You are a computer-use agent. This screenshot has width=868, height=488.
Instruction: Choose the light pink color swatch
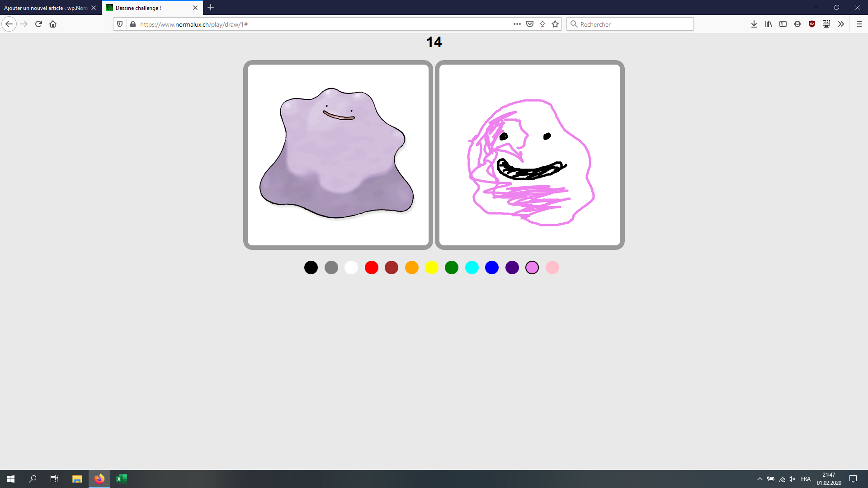coord(552,267)
